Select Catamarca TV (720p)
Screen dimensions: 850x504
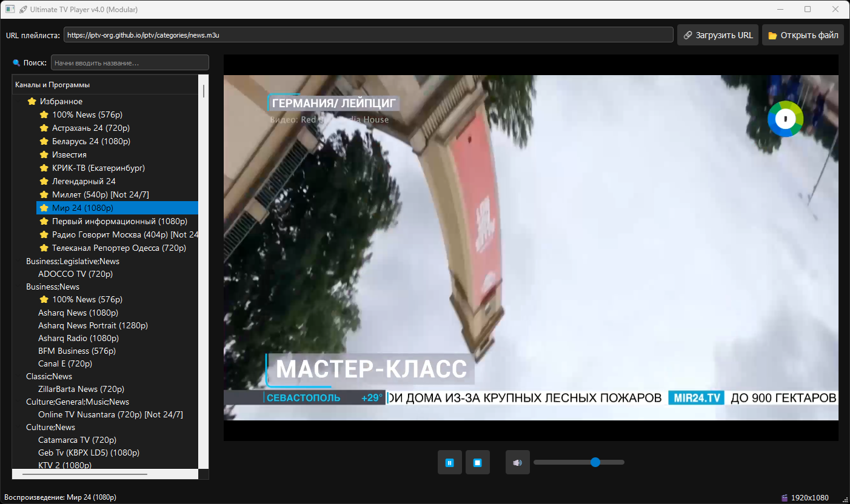[x=78, y=440]
